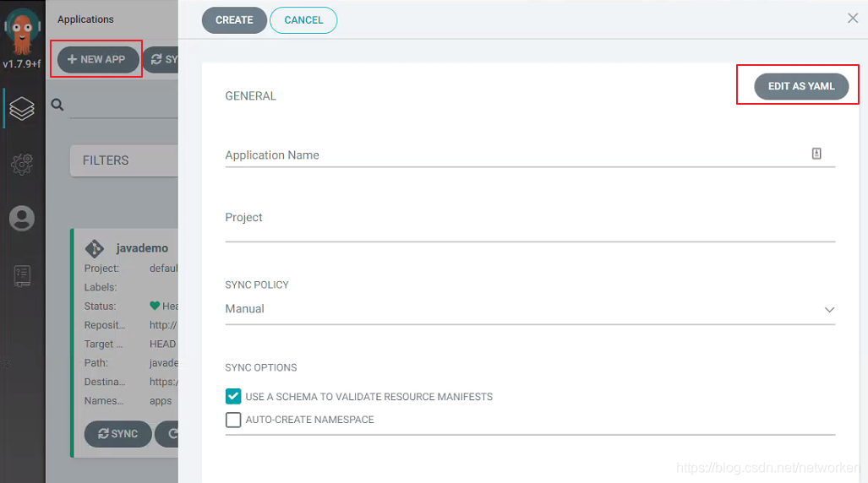Focus the Project input field

(x=530, y=223)
